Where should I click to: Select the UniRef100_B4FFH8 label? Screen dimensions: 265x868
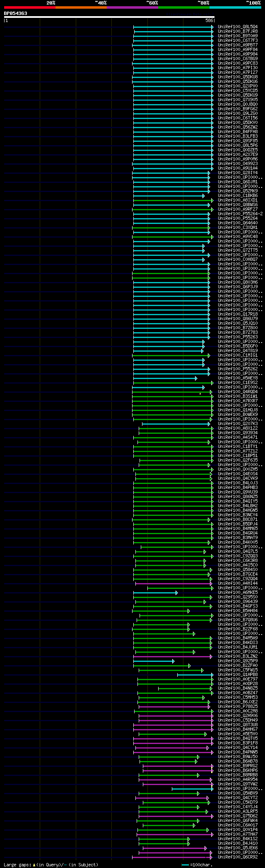coord(238,131)
